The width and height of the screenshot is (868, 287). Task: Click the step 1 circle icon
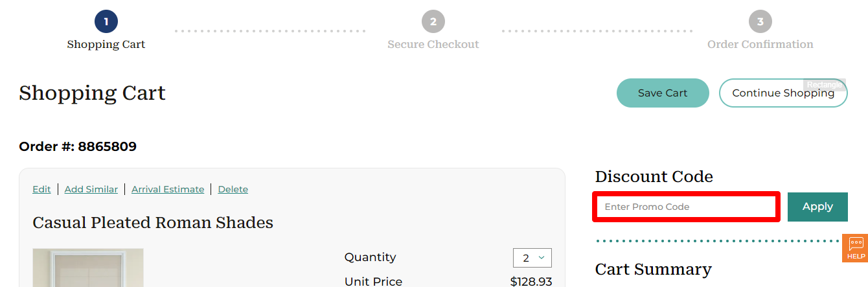(106, 21)
